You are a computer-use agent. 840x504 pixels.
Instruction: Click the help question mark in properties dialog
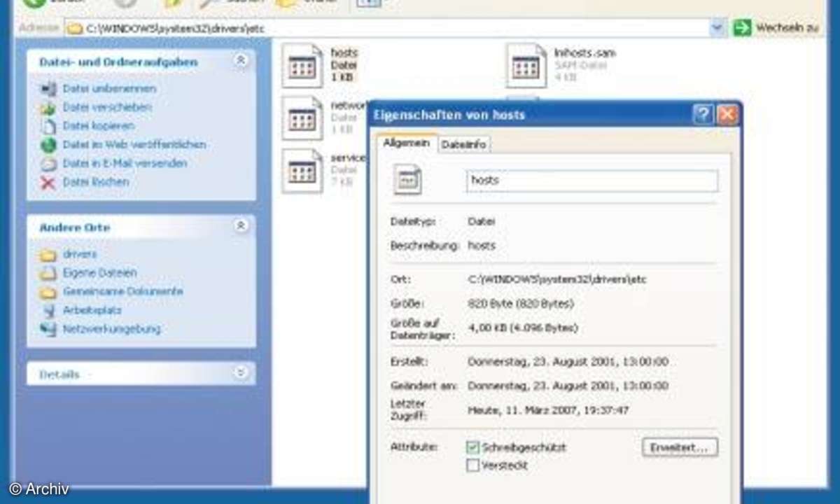point(703,115)
